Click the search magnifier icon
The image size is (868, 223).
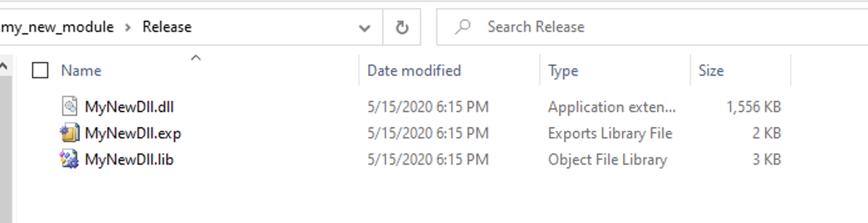click(462, 27)
